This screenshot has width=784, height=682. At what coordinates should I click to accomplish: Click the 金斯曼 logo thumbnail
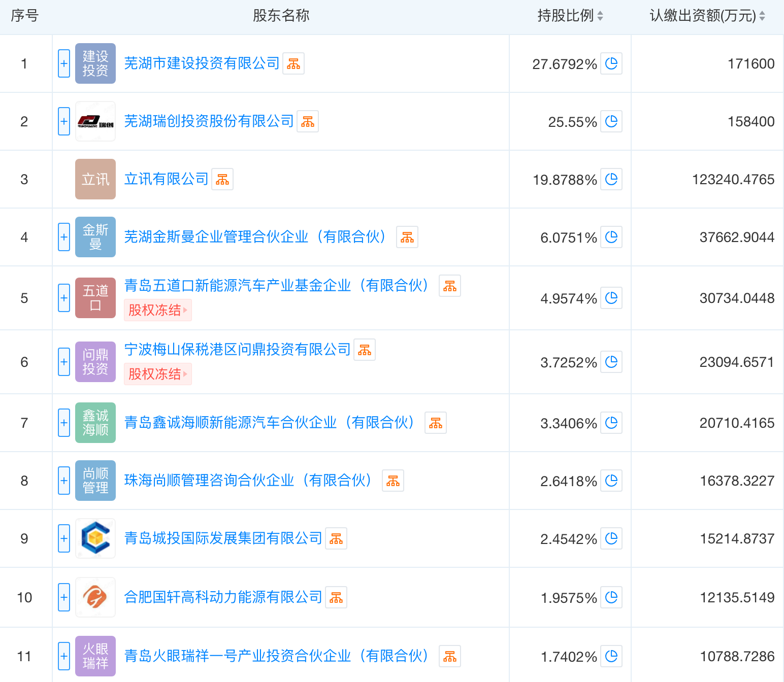click(95, 237)
